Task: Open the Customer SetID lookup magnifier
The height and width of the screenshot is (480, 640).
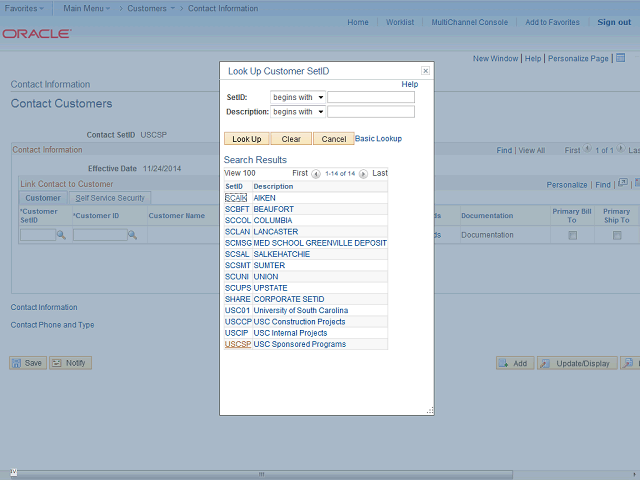Action: click(x=61, y=235)
